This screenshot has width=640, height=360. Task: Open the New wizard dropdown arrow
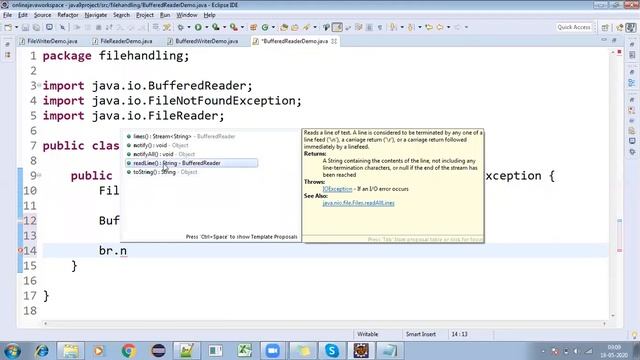(x=16, y=27)
